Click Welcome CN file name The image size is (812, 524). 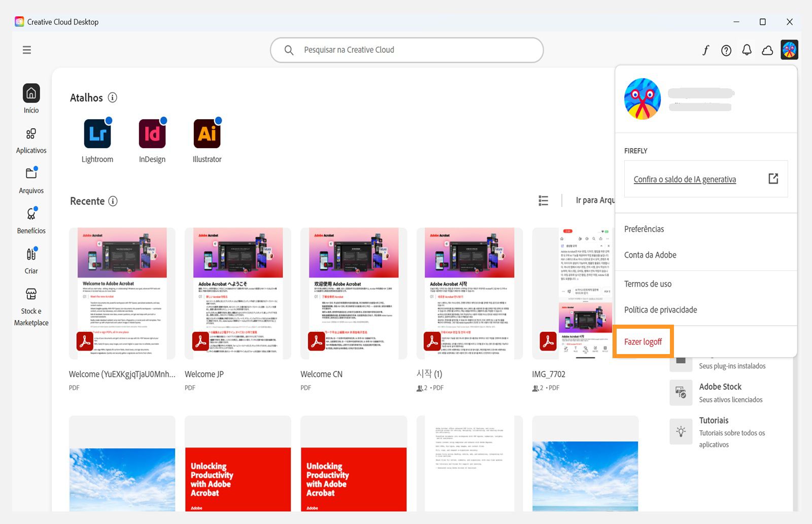[x=321, y=374]
